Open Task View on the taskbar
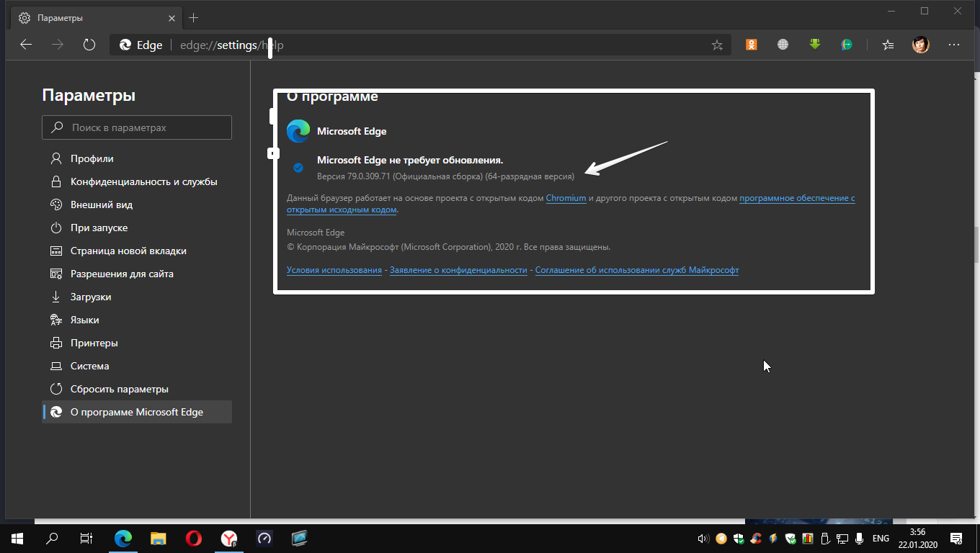Image resolution: width=980 pixels, height=553 pixels. (86, 538)
